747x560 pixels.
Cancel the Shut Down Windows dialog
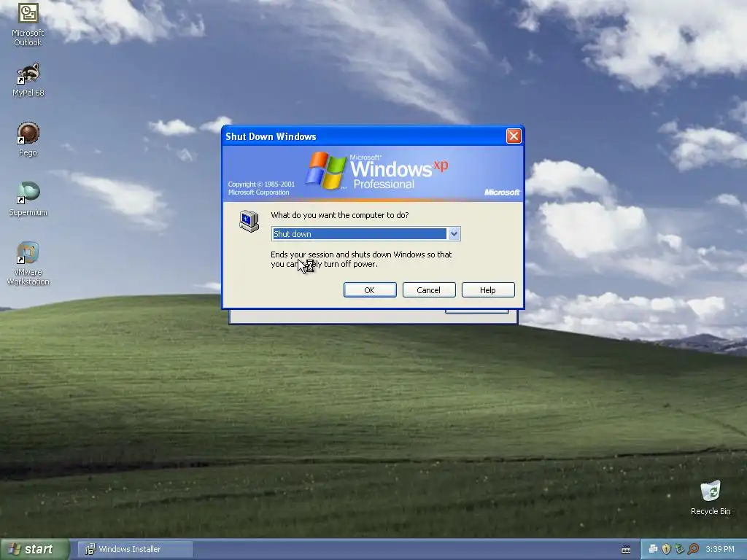pyautogui.click(x=429, y=290)
